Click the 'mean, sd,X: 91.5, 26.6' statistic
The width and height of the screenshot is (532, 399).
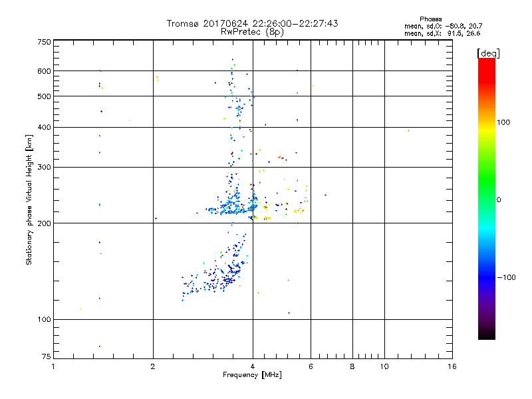coord(442,33)
